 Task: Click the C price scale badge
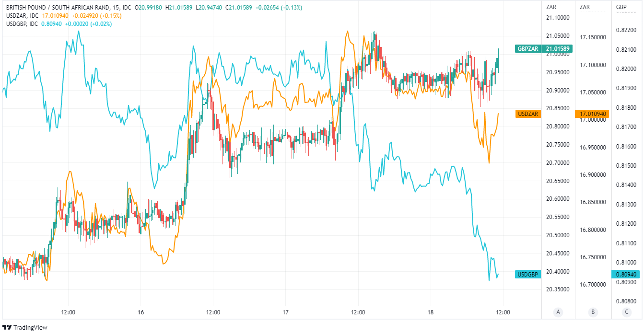tap(626, 312)
